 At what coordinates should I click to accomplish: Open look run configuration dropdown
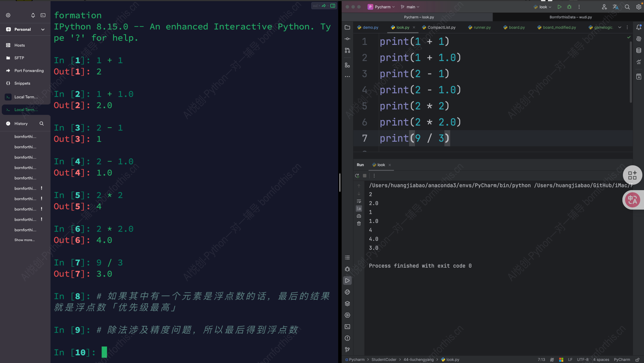click(543, 7)
